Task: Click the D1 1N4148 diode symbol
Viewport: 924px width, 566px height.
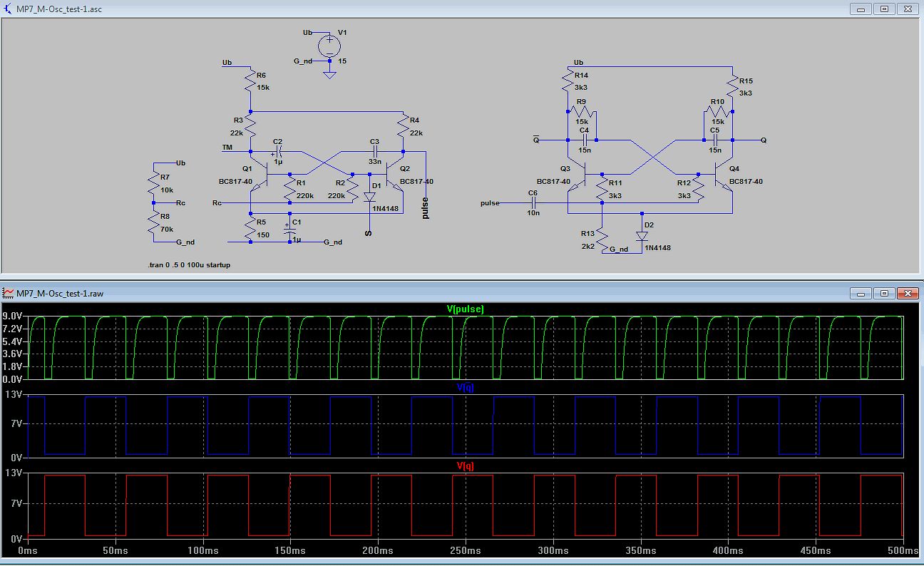Action: (x=369, y=197)
